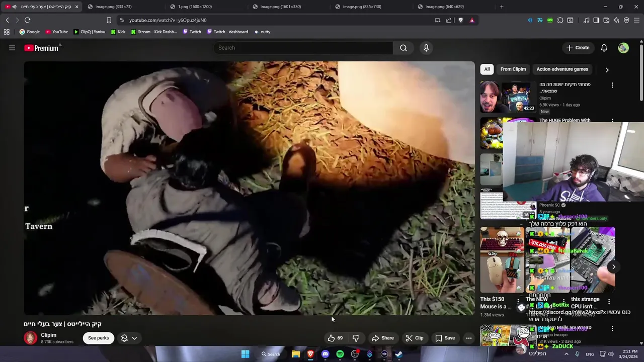Open Discord from taskbar
Image resolution: width=644 pixels, height=362 pixels.
325,354
